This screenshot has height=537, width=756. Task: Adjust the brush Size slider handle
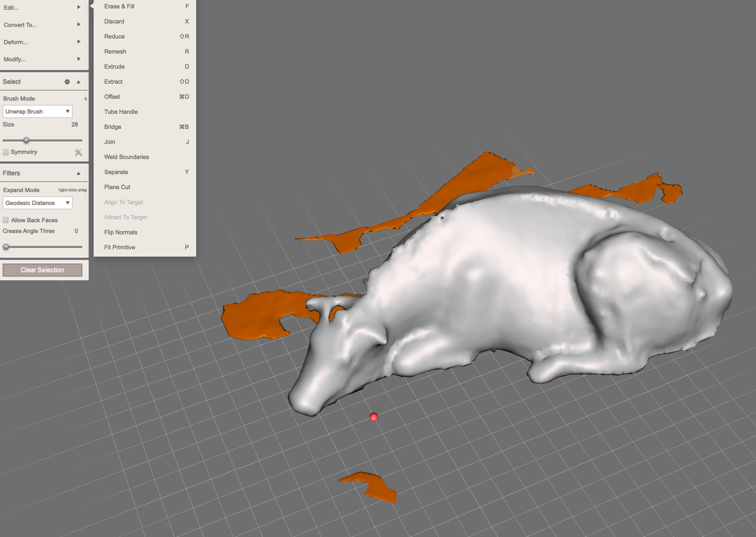(x=26, y=140)
